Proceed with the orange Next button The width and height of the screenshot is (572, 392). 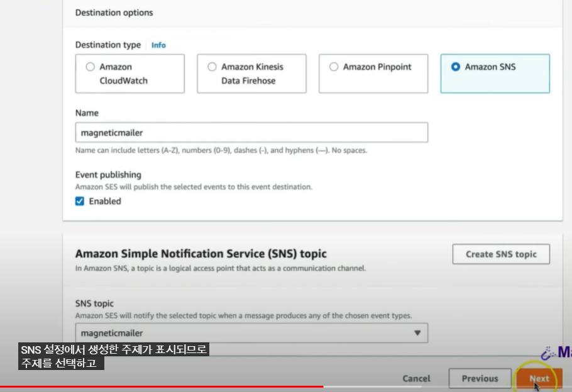[539, 379]
